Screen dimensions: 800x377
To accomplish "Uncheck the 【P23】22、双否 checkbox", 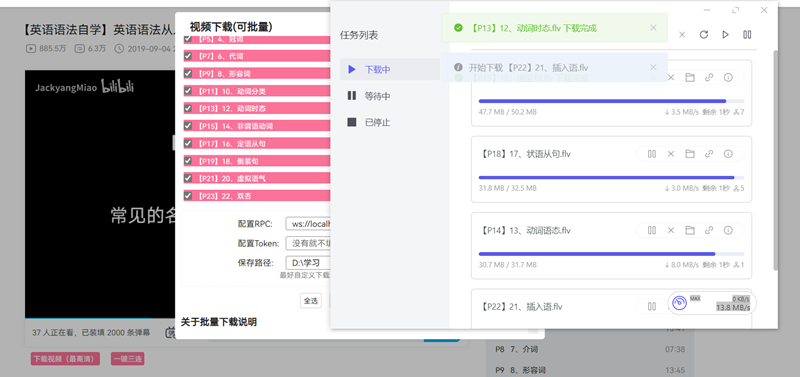I will click(188, 195).
